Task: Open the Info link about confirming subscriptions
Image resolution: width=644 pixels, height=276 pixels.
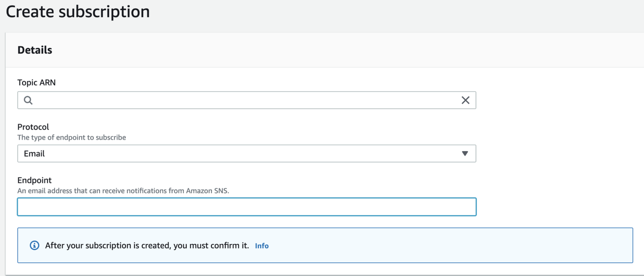Action: click(262, 246)
